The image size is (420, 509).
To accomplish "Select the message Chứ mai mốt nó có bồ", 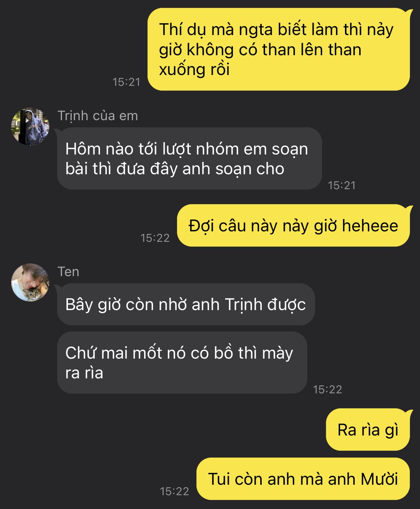I will 182,363.
